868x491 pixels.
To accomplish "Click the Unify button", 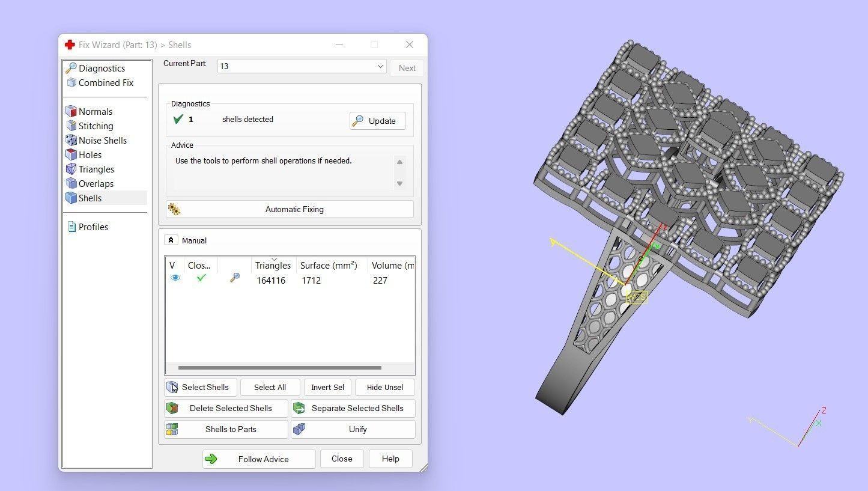I will [353, 429].
